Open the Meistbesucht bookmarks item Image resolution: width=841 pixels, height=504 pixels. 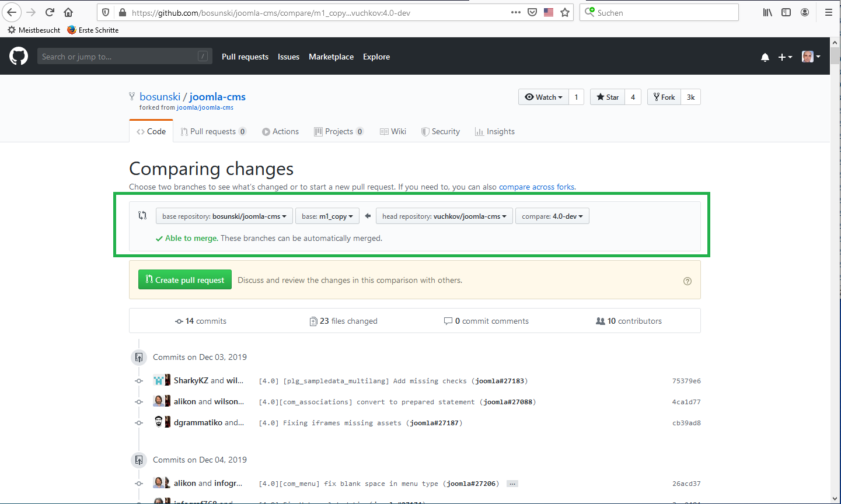[34, 30]
